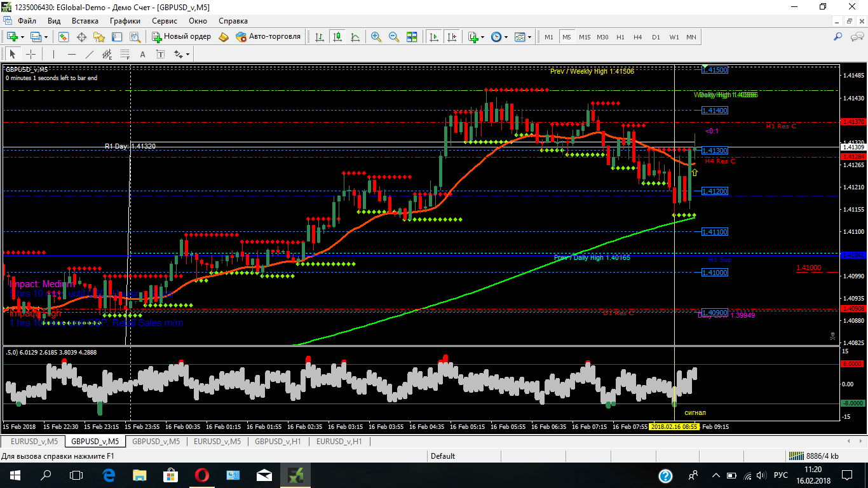
Task: Insert Fibonacci retracement tool
Action: point(125,54)
